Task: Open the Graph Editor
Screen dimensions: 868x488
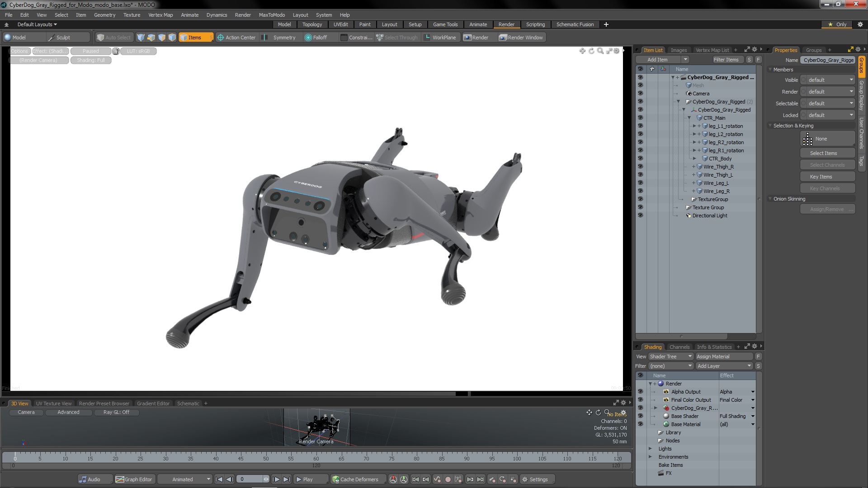Action: pyautogui.click(x=134, y=479)
